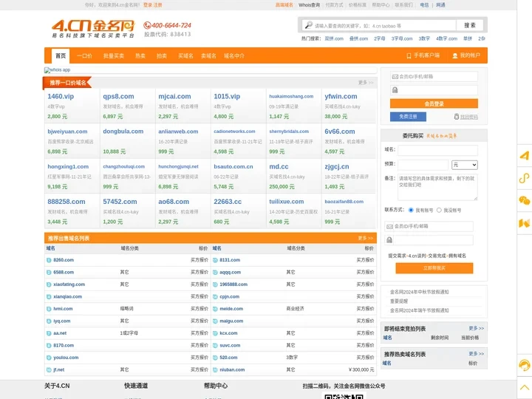532x399 pixels.
Task: Click the lock icon beside 找回密码
Action: [457, 117]
